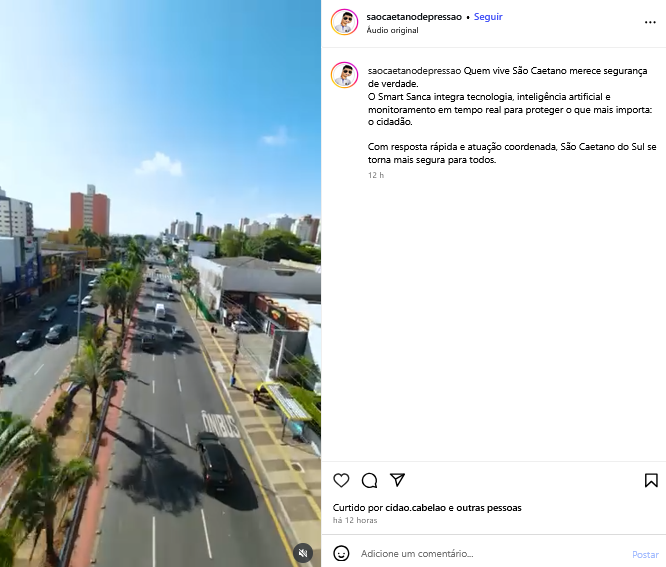The width and height of the screenshot is (666, 567).
Task: Click the header profile avatar of saocaetanodepressao
Action: (x=344, y=22)
